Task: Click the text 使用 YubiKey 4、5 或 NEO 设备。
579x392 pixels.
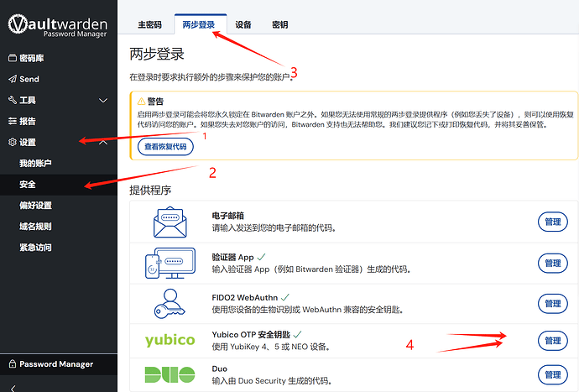Action: [271, 347]
